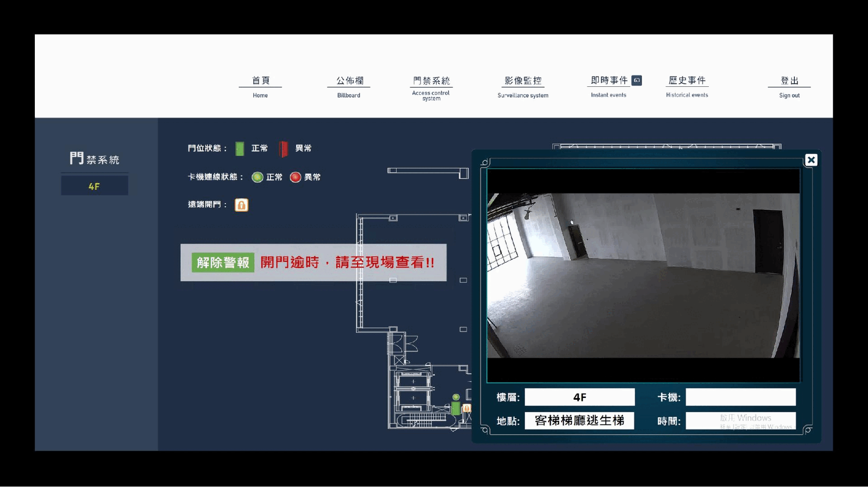The width and height of the screenshot is (868, 487).
Task: Open Access control system menu
Action: (x=431, y=87)
